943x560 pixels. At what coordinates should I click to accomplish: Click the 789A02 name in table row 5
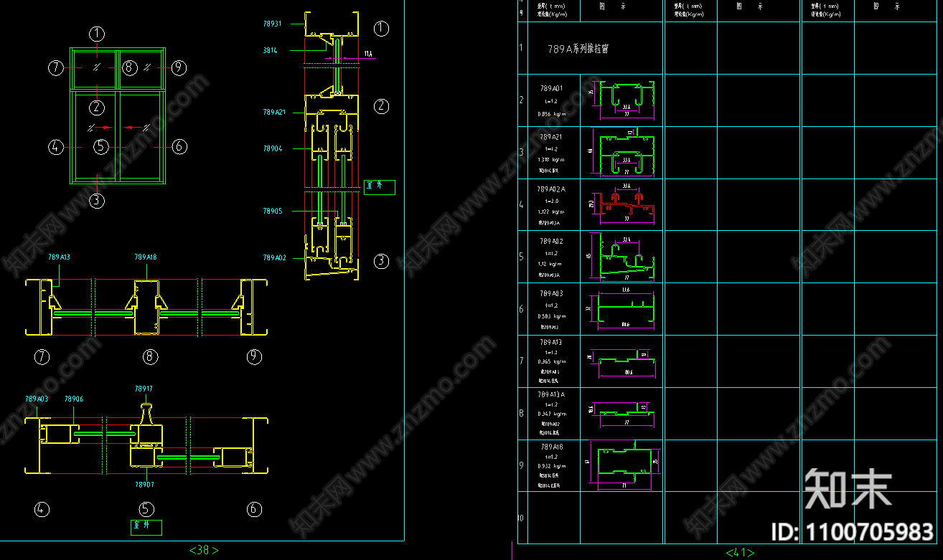[x=551, y=242]
